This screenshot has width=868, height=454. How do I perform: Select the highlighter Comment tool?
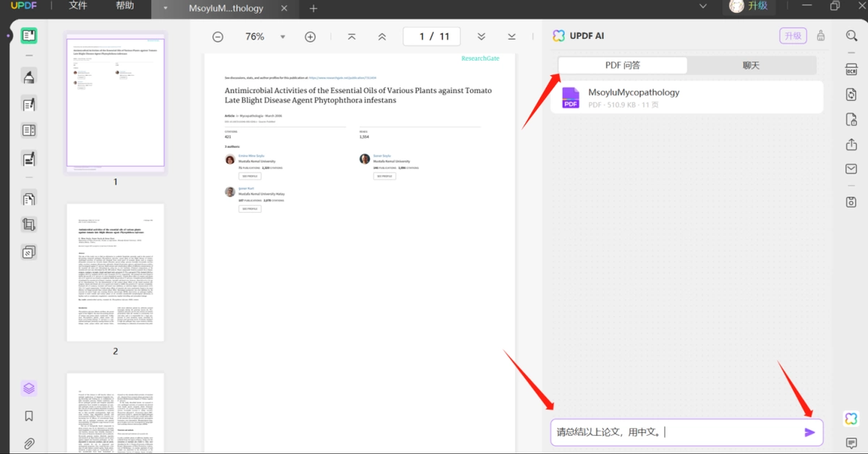click(29, 77)
